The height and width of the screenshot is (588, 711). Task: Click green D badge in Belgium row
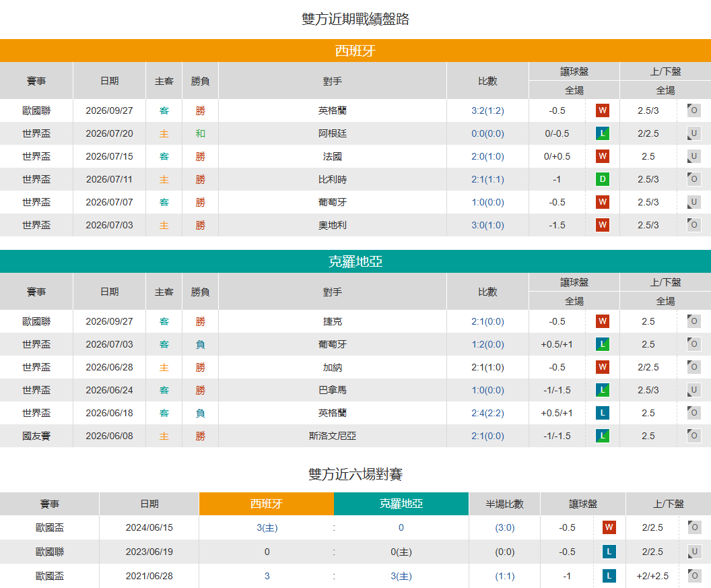[602, 179]
